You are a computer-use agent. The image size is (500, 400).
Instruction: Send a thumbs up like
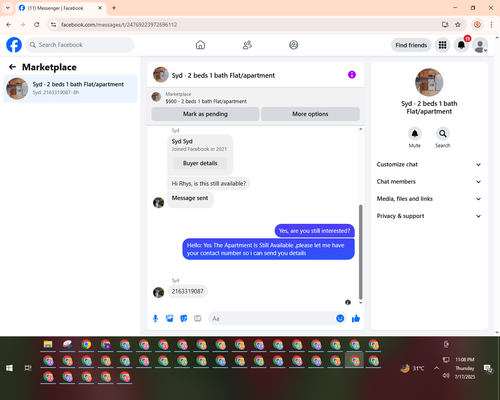click(x=356, y=318)
